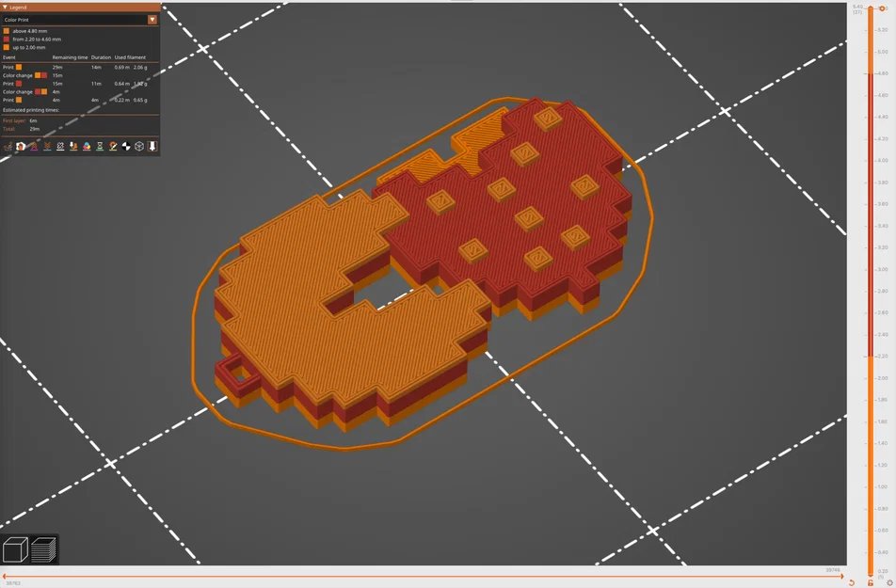896x588 pixels.
Task: Show seams using the legend icon
Action: 60,146
